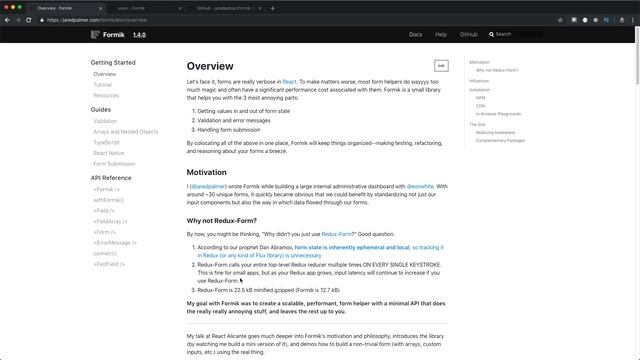Go forward in browser history

18,20
